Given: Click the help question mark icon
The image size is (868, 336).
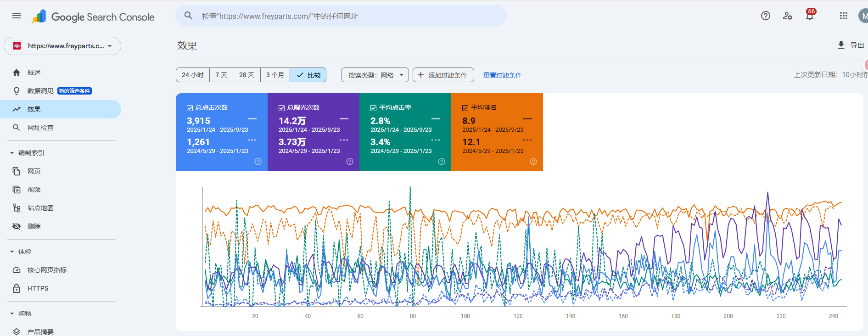Looking at the screenshot, I should 765,16.
